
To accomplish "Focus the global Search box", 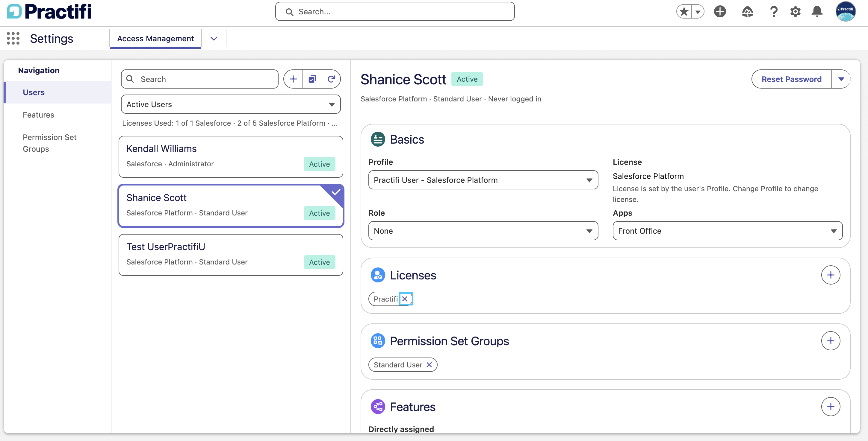I will point(395,12).
